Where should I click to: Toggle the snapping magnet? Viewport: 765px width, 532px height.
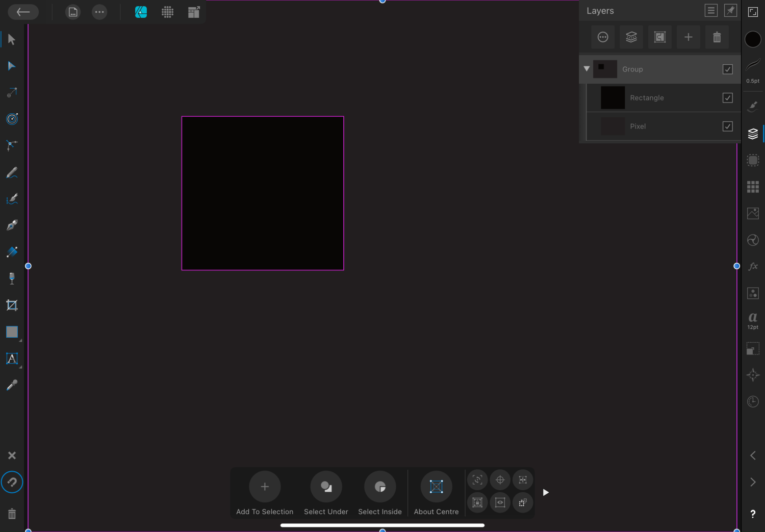[x=12, y=482]
